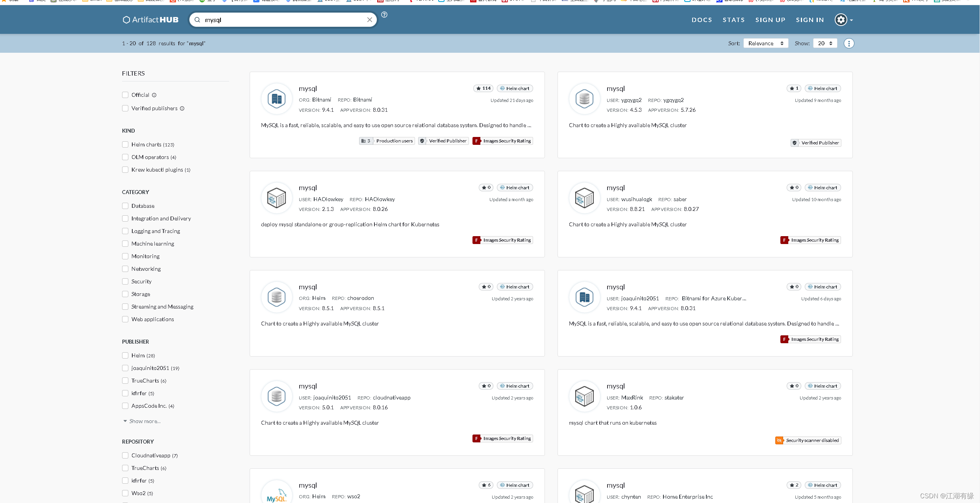
Task: Check the Helm charts kind filter
Action: [x=125, y=144]
